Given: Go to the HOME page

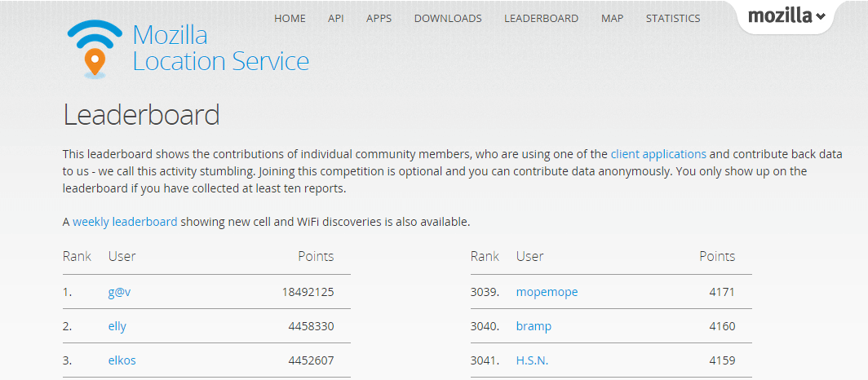Looking at the screenshot, I should [290, 18].
